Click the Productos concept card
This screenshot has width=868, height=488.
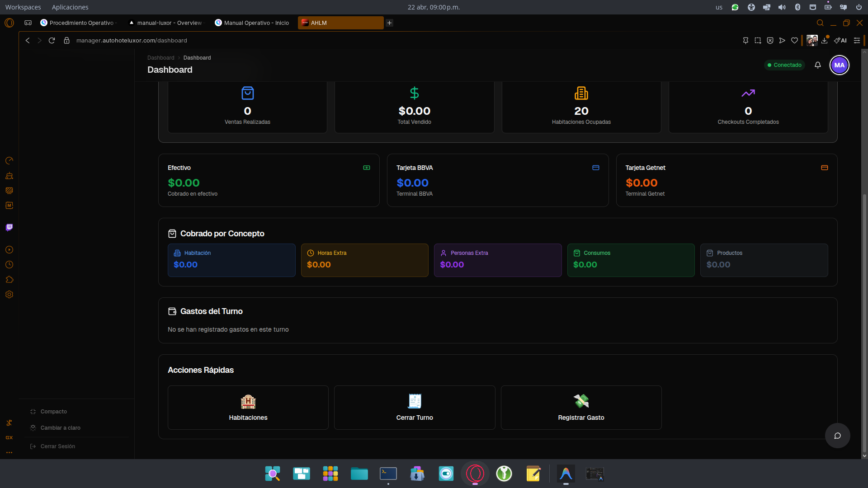click(x=764, y=260)
